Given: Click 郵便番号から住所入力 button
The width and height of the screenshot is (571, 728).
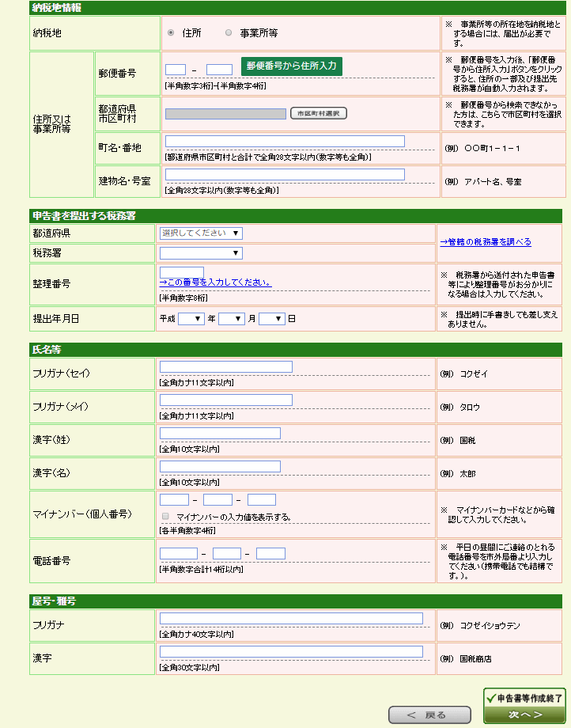Looking at the screenshot, I should pyautogui.click(x=291, y=66).
